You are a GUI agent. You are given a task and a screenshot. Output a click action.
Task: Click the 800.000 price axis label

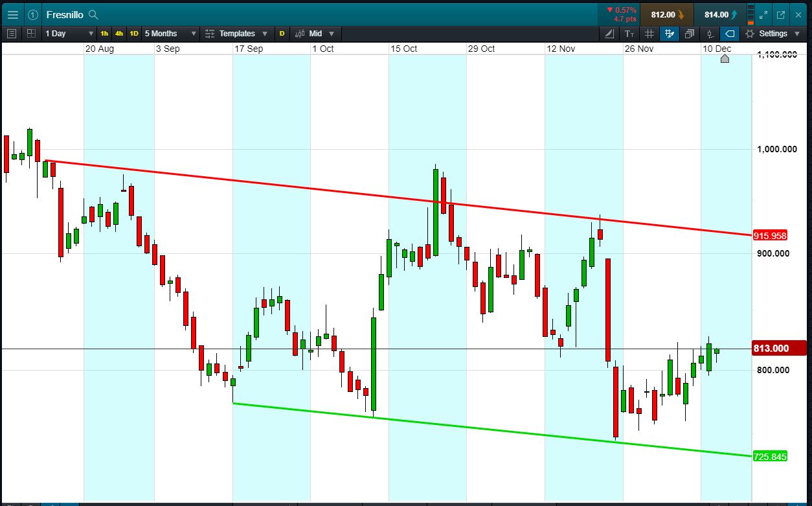tap(773, 370)
